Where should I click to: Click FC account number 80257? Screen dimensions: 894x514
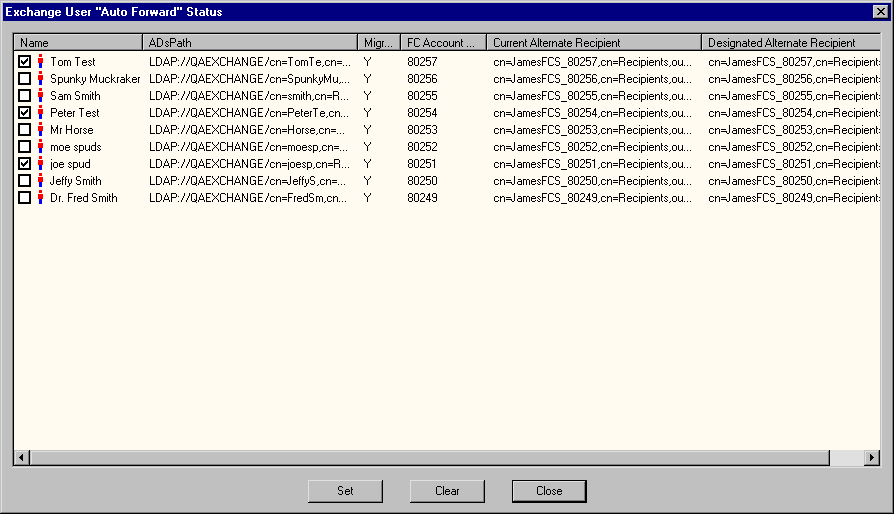422,62
